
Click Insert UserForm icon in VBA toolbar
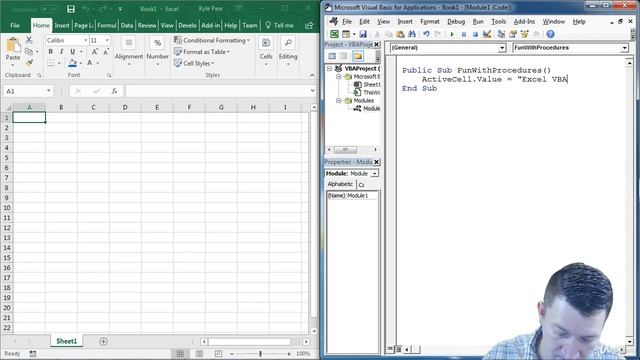(346, 34)
